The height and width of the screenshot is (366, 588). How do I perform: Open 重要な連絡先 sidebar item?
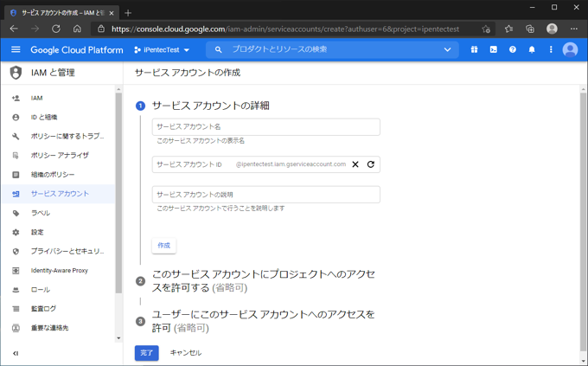pos(58,328)
